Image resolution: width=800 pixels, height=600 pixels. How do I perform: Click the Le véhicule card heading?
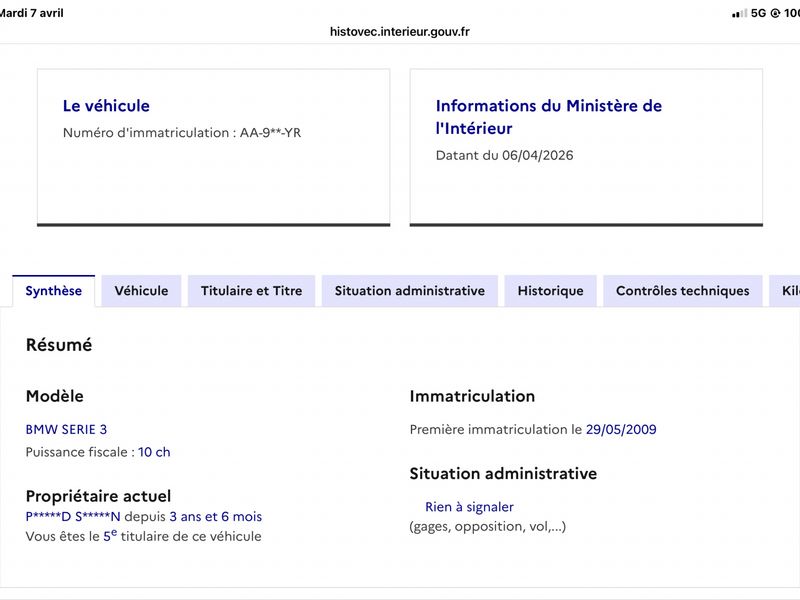click(106, 106)
